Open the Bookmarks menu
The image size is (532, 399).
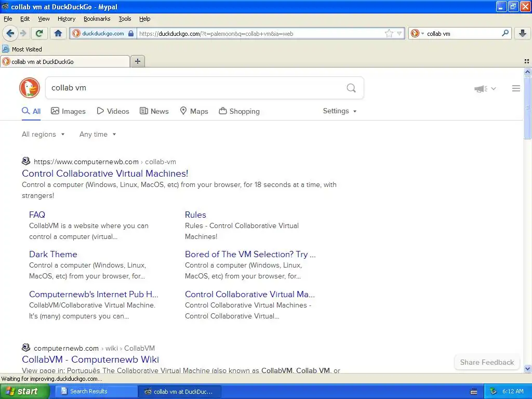click(97, 19)
